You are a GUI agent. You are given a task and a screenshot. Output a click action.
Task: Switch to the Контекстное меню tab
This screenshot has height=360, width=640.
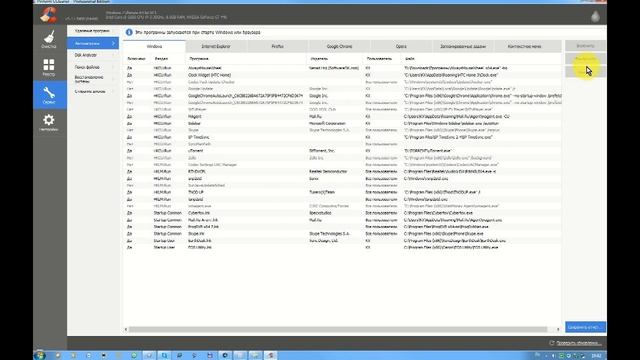[x=524, y=47]
